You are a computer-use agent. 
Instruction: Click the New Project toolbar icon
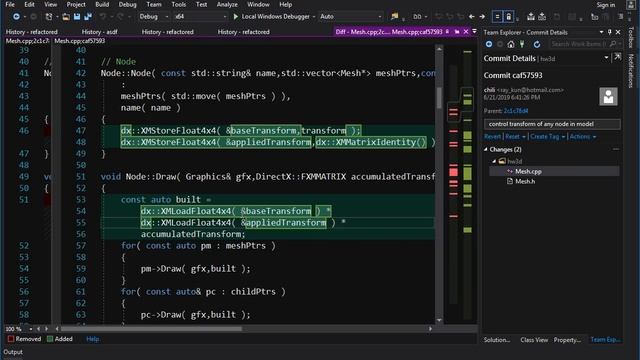49,17
